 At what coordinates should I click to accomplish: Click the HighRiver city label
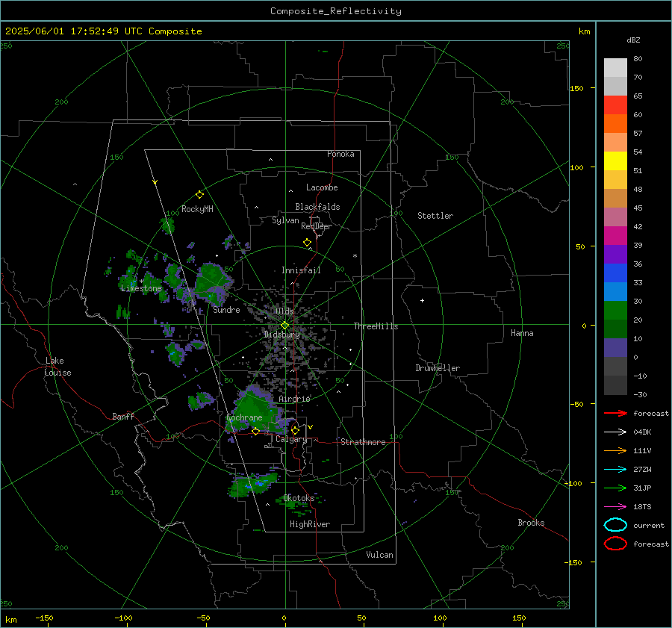pos(310,524)
